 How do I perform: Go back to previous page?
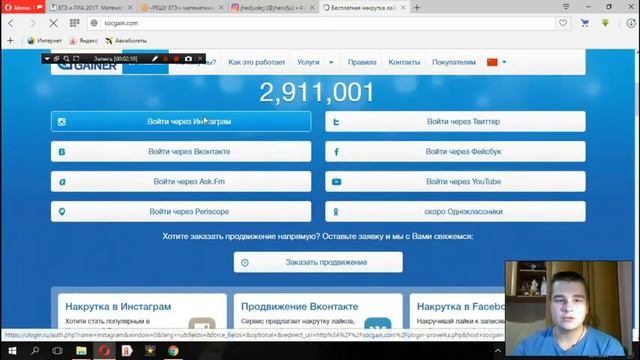point(11,23)
